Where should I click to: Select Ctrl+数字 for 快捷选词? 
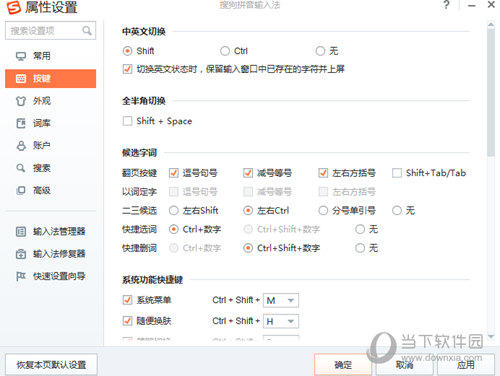(174, 229)
